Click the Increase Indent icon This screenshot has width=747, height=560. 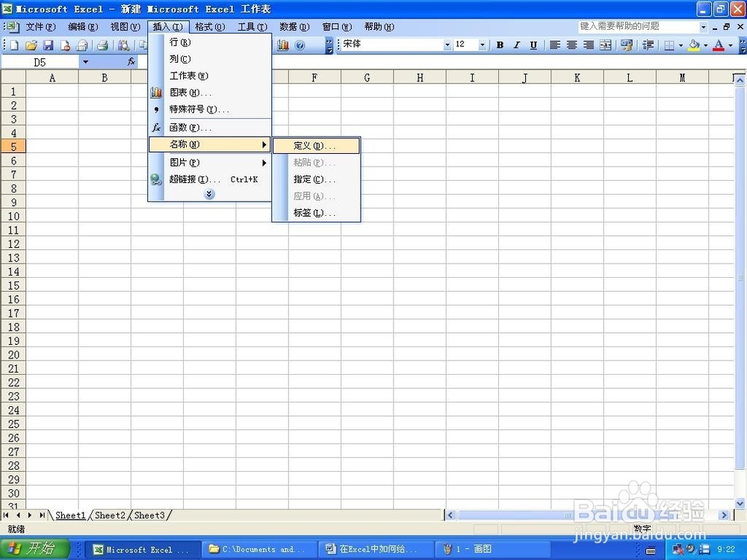coord(648,45)
